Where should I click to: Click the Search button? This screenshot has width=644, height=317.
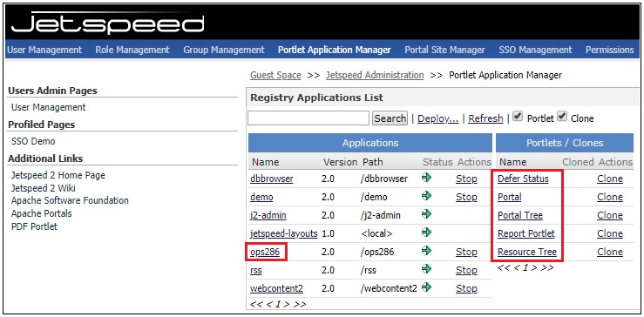[390, 118]
